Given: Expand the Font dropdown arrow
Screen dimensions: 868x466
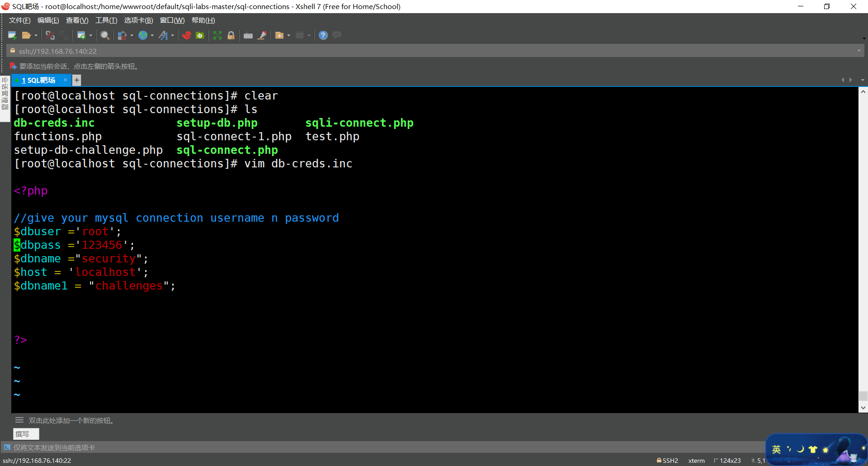Looking at the screenshot, I should tap(173, 35).
